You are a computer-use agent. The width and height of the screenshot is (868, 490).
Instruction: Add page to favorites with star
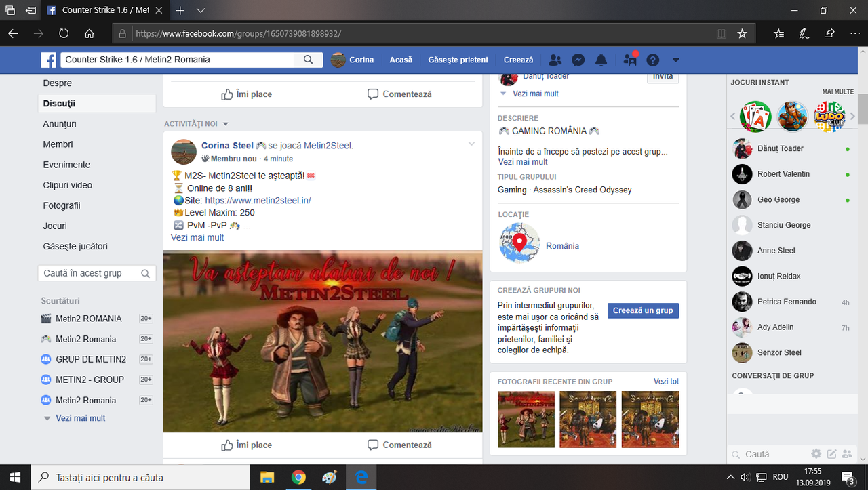tap(742, 33)
